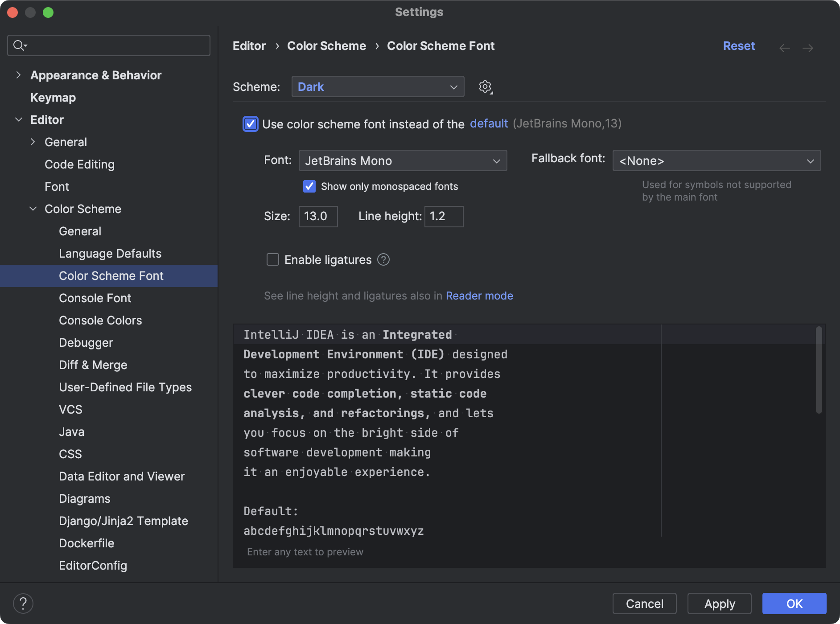
Task: Select Console Font in the sidebar
Action: (x=95, y=298)
